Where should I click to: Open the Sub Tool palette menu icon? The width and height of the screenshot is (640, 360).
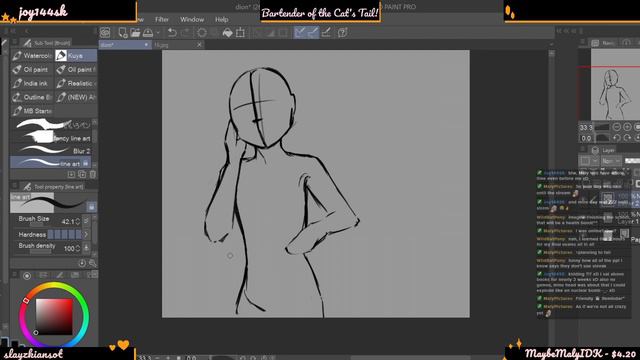[x=14, y=42]
